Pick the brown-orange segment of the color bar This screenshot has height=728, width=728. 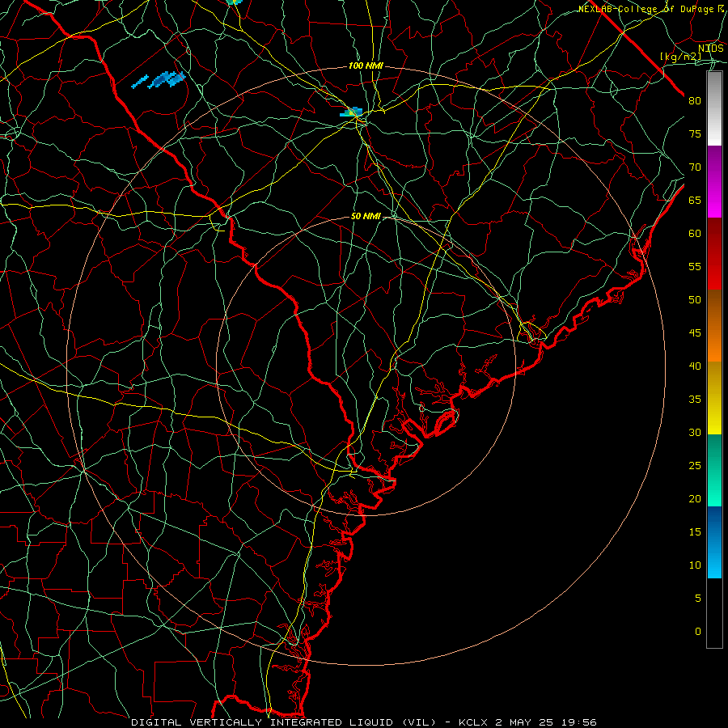[x=714, y=326]
